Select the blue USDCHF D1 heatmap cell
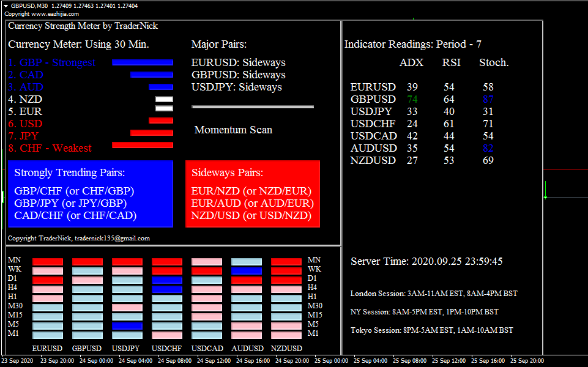588x367 pixels. coord(167,280)
